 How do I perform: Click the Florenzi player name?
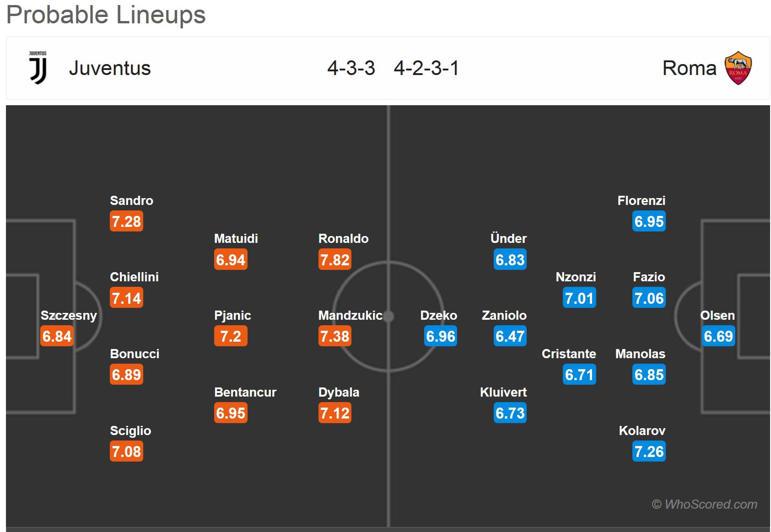click(x=641, y=200)
